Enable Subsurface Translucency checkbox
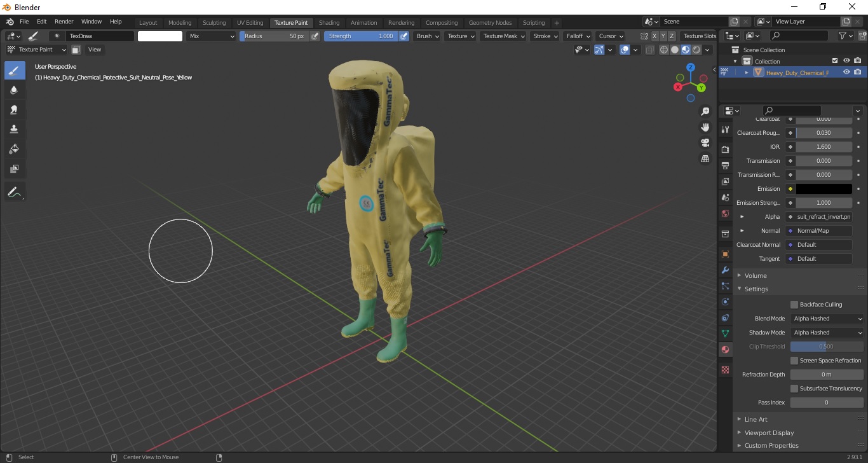The width and height of the screenshot is (868, 463). coord(794,389)
